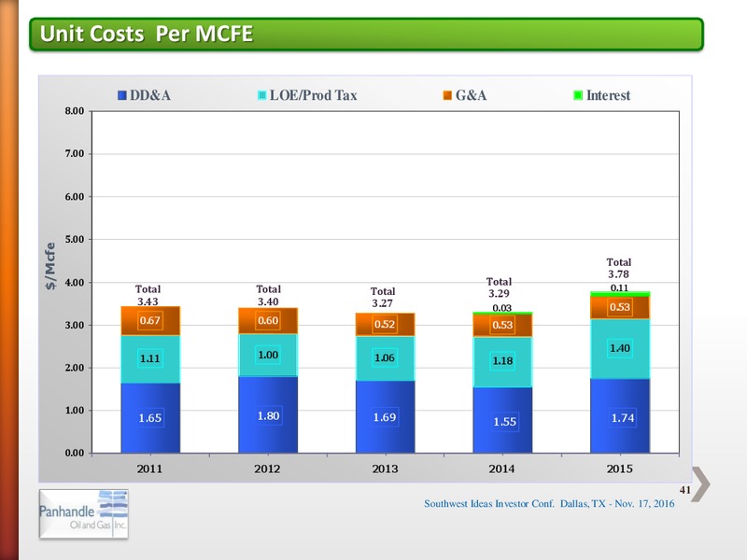The width and height of the screenshot is (747, 560).
Task: Click the slide number 41
Action: (685, 490)
